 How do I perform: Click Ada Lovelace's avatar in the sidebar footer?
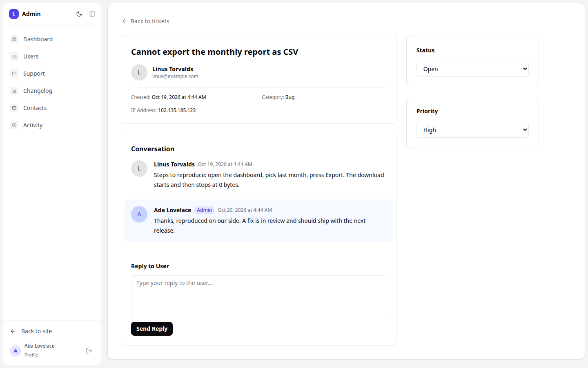(x=16, y=351)
